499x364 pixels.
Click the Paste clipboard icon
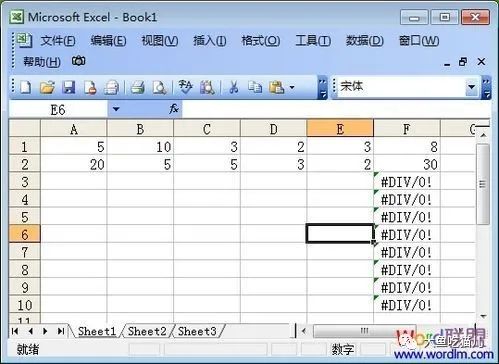point(277,87)
